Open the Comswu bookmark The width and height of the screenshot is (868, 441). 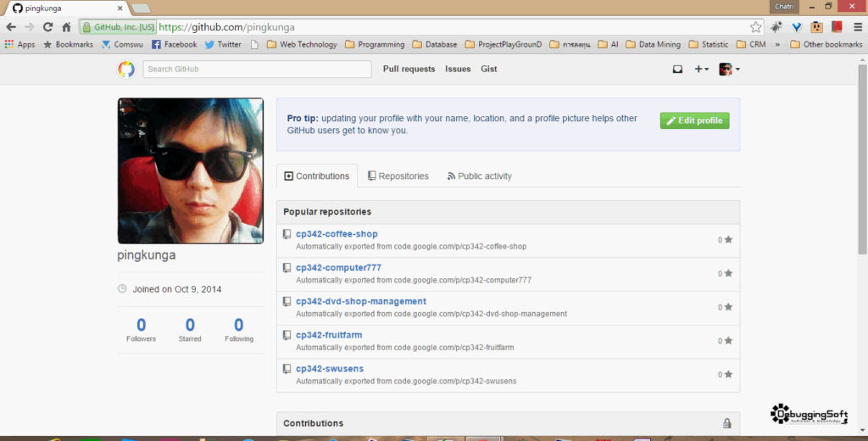[122, 44]
